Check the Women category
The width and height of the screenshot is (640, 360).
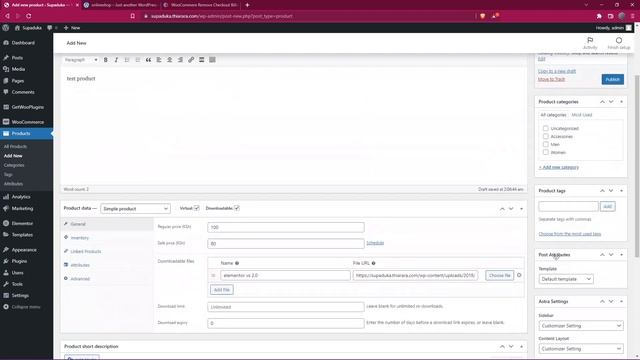[x=546, y=152]
